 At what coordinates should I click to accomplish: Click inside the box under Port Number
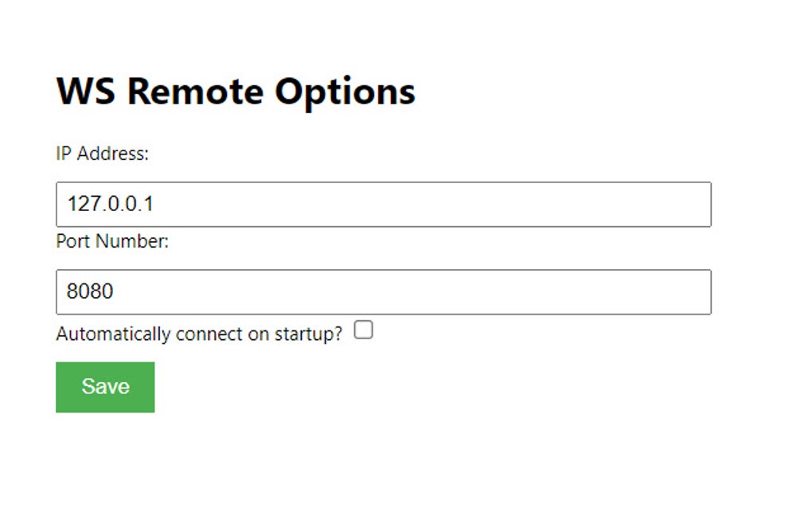[383, 292]
